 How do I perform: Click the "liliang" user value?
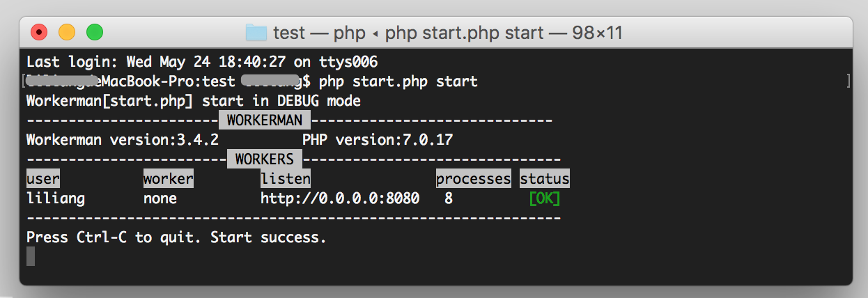pos(56,198)
